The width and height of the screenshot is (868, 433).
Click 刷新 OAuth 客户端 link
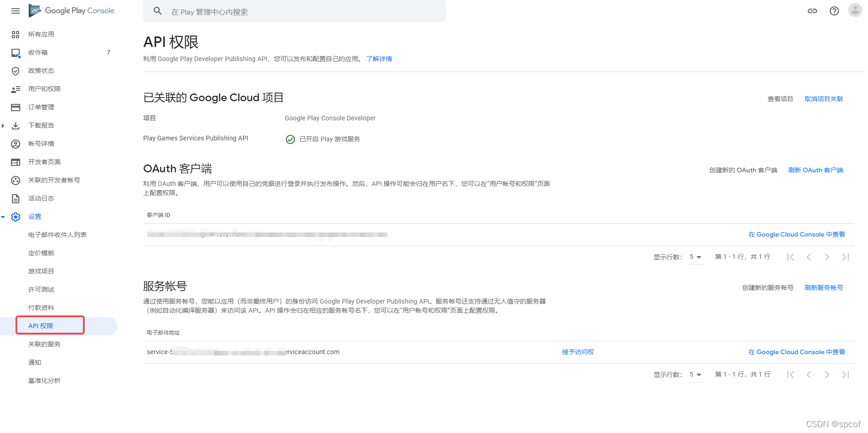(816, 170)
